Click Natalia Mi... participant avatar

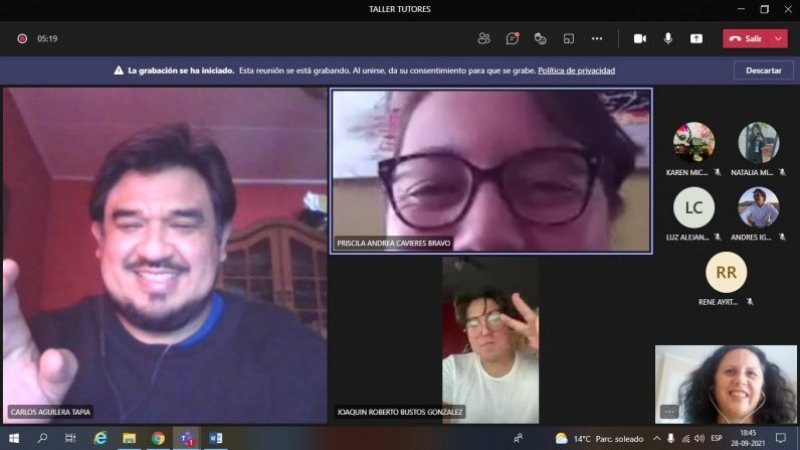pos(759,142)
